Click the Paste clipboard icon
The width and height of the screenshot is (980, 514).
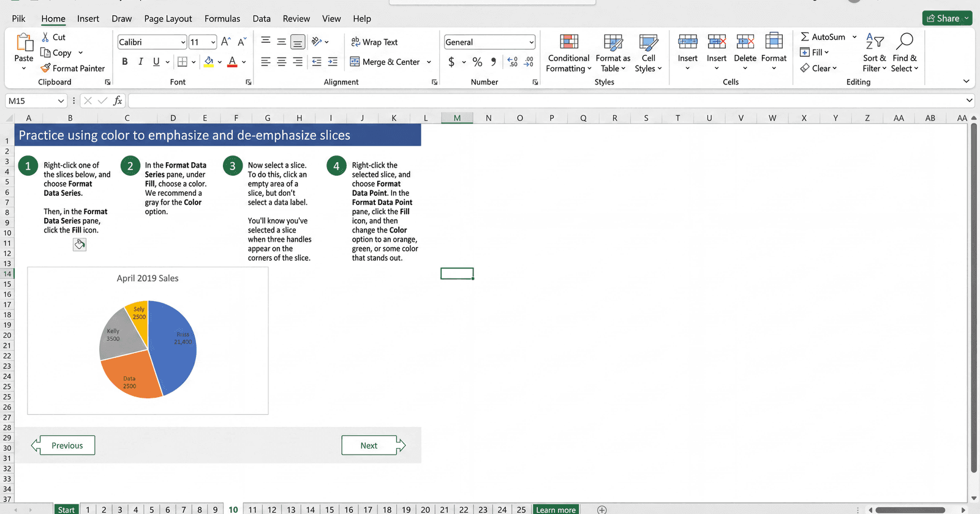[24, 42]
